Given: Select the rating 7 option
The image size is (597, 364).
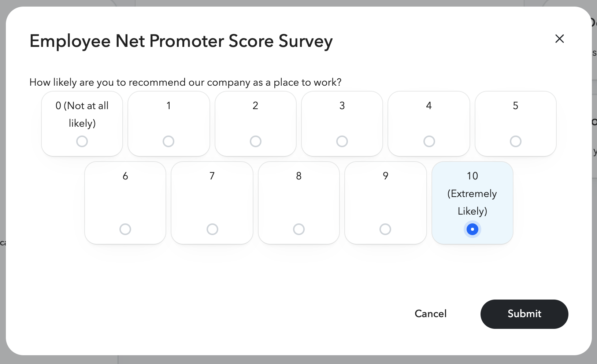Looking at the screenshot, I should point(212,229).
